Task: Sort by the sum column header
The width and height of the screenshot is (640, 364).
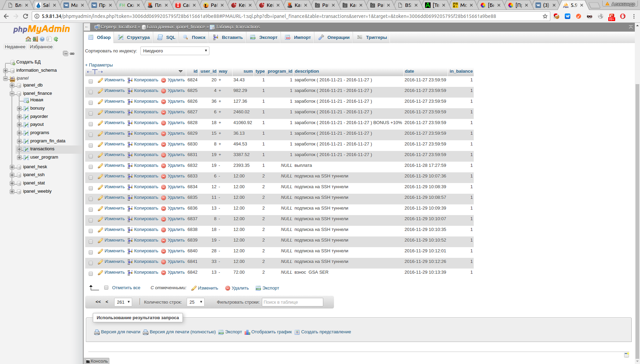Action: 248,71
